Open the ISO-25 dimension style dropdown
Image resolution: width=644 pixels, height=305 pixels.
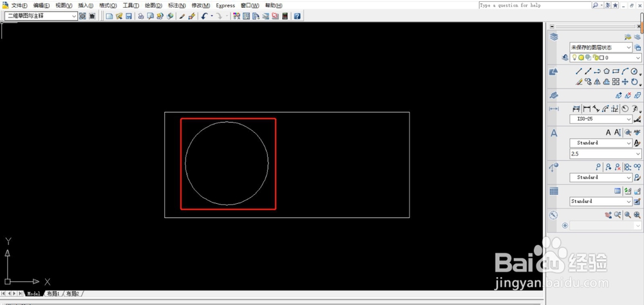pyautogui.click(x=601, y=119)
